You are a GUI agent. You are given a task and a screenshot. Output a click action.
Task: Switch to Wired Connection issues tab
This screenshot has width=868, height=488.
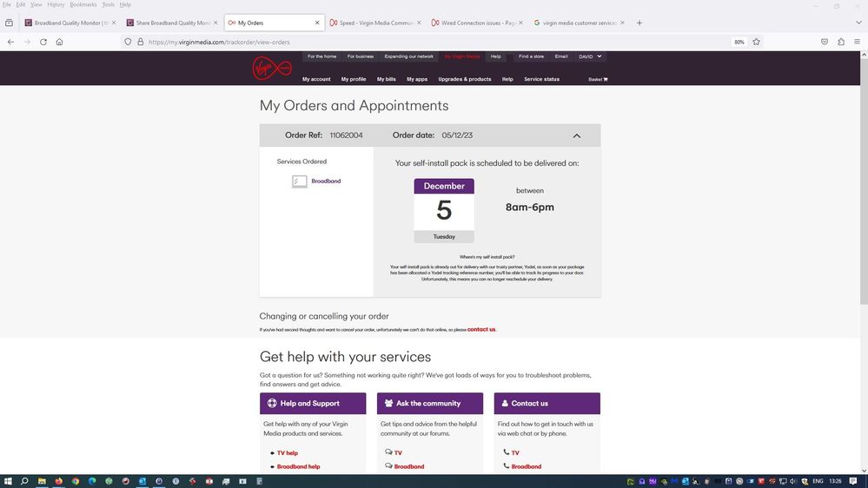477,23
